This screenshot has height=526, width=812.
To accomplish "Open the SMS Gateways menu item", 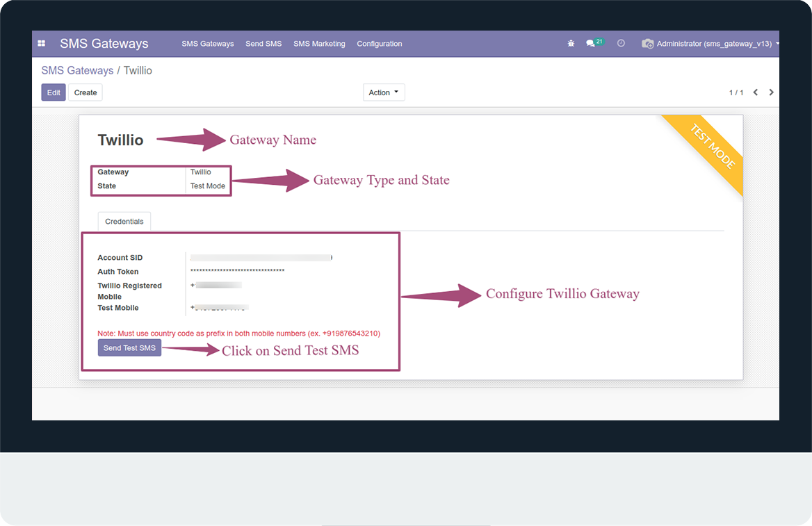I will tap(208, 44).
